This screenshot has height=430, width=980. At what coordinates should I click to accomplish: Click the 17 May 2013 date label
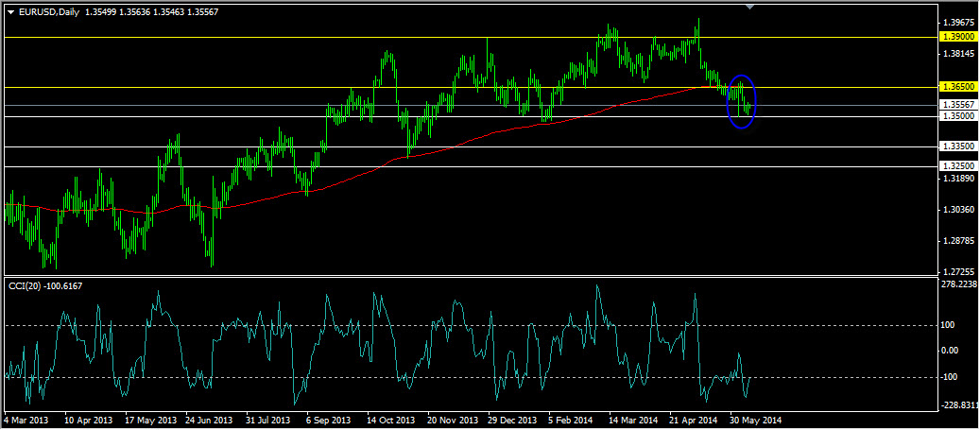[x=148, y=421]
